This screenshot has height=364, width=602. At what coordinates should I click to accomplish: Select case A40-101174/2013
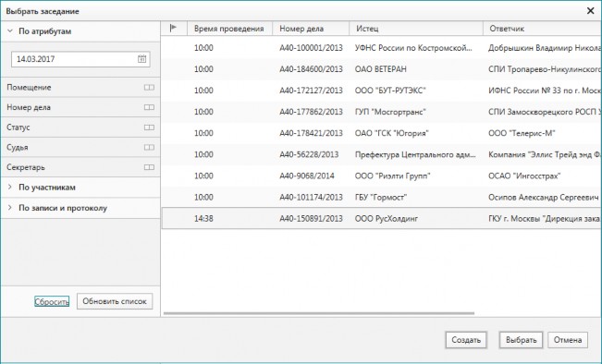coord(311,197)
